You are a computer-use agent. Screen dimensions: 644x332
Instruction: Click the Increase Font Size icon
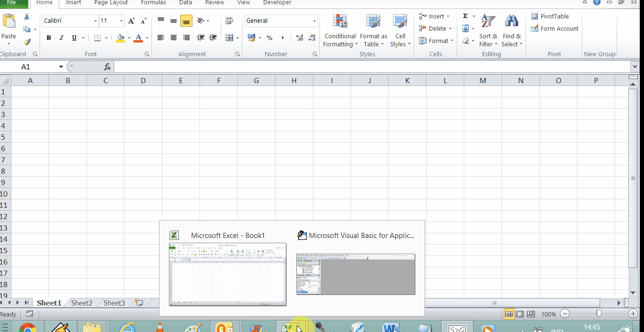(131, 20)
